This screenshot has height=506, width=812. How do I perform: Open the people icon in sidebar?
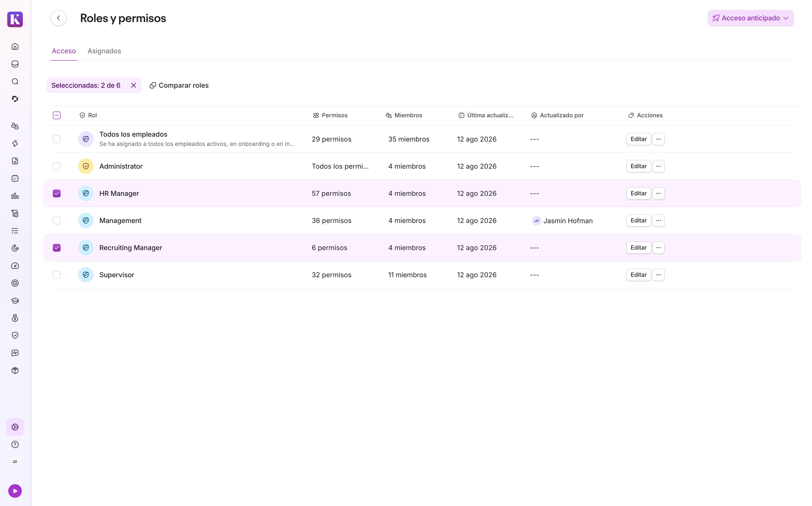tap(15, 126)
